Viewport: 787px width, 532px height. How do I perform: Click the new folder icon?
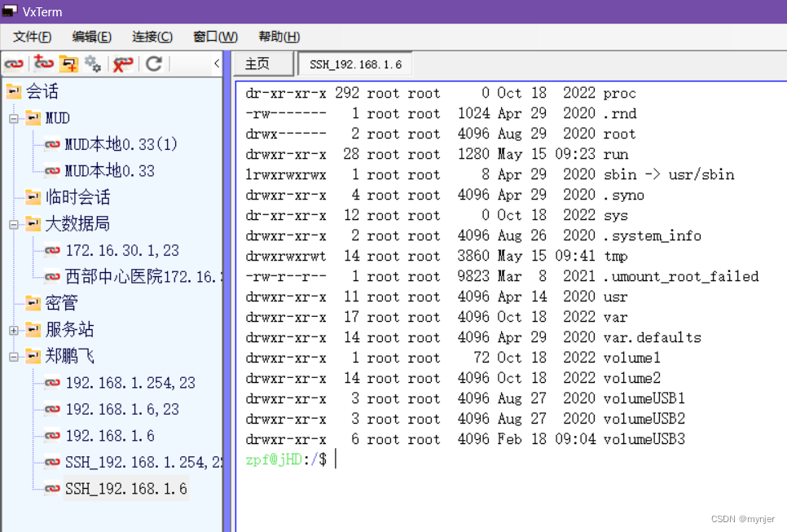68,64
